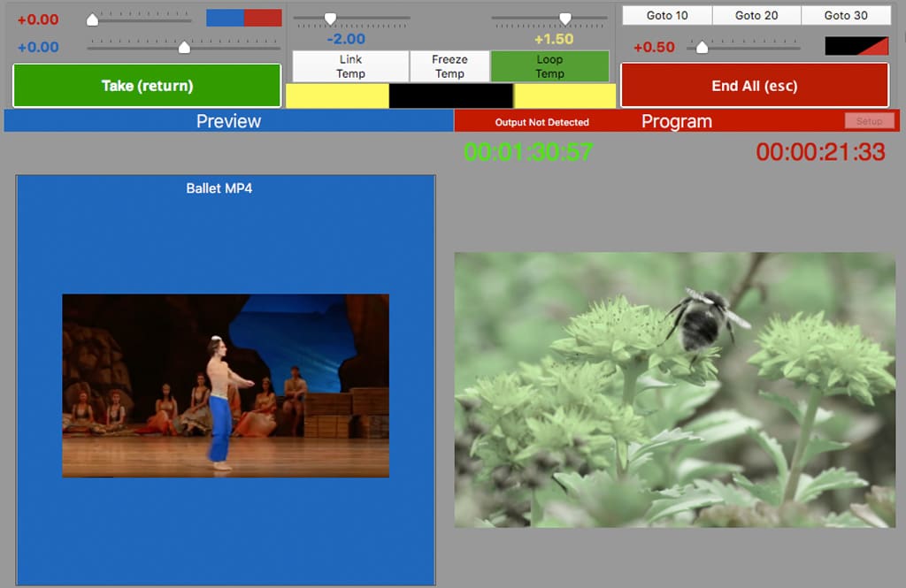Toggle the Freeze Temp option
906x588 pixels.
tap(449, 66)
